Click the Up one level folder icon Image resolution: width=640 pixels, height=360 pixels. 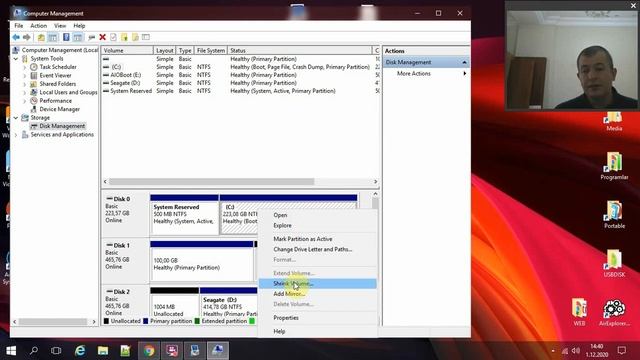click(x=41, y=37)
